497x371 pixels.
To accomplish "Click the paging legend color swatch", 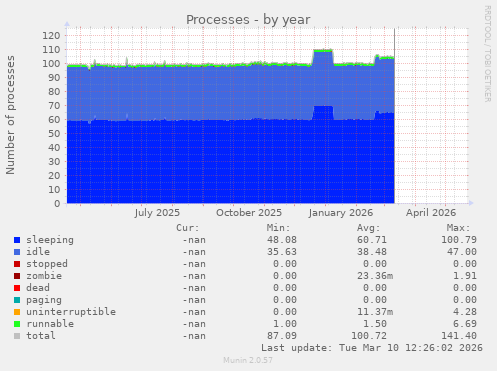I will tap(17, 300).
